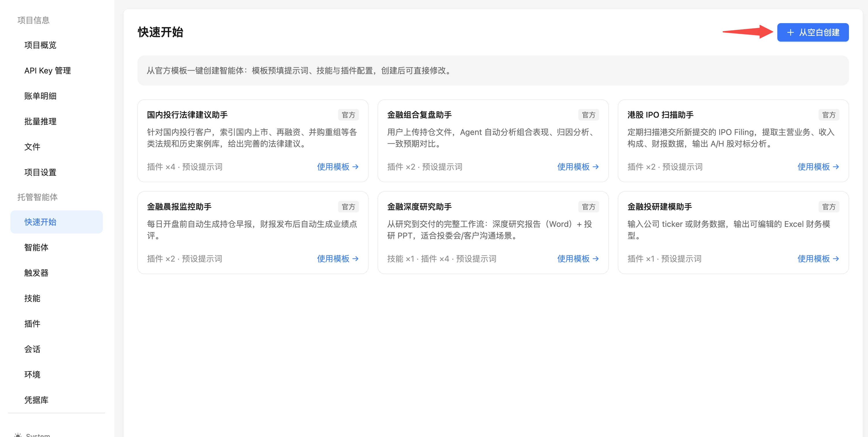Click the 项目信息 section label

(x=33, y=20)
